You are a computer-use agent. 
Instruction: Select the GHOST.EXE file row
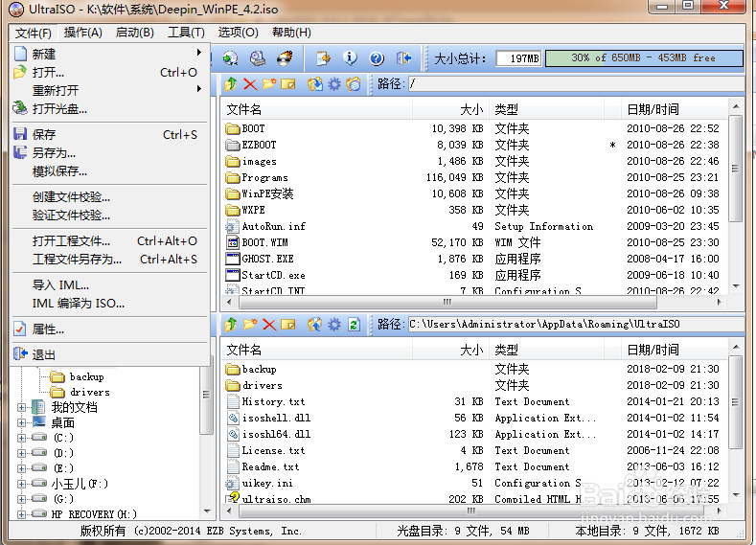tap(473, 259)
